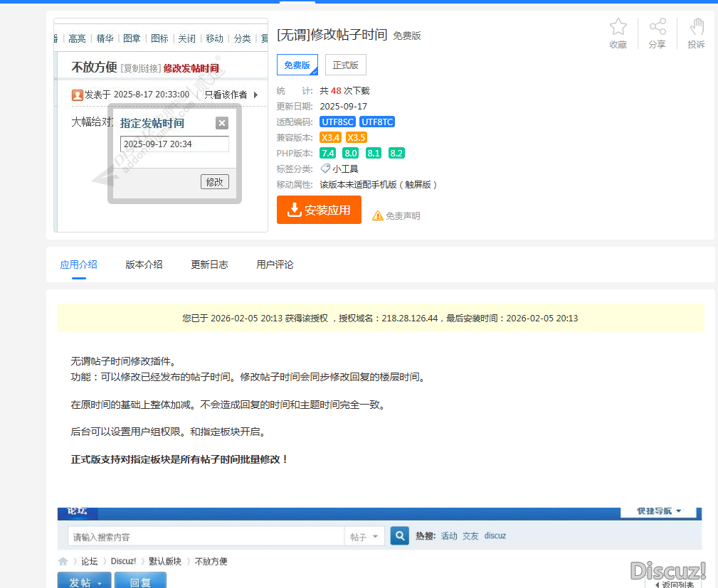Go to the 用户评论 tab

pos(275,264)
